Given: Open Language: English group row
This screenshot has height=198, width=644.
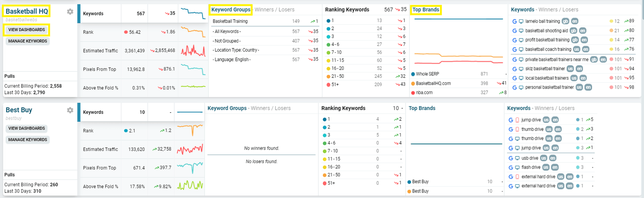Looking at the screenshot, I should tap(265, 59).
